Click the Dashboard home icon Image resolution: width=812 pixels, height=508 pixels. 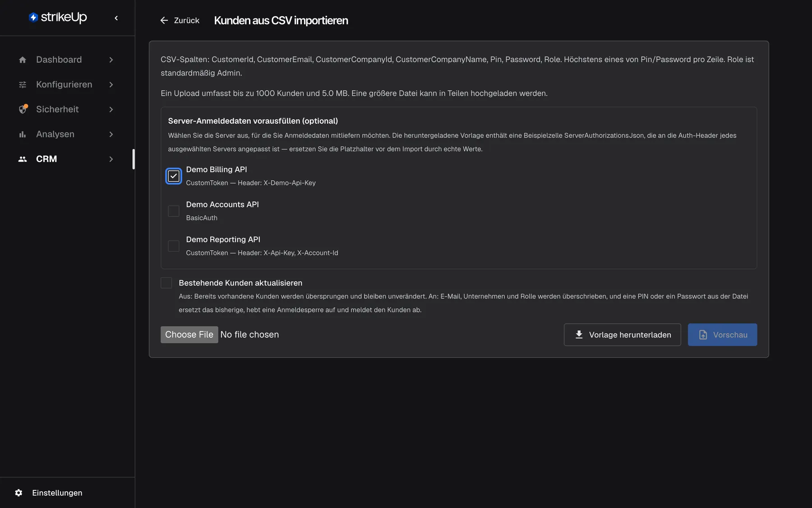pyautogui.click(x=23, y=60)
